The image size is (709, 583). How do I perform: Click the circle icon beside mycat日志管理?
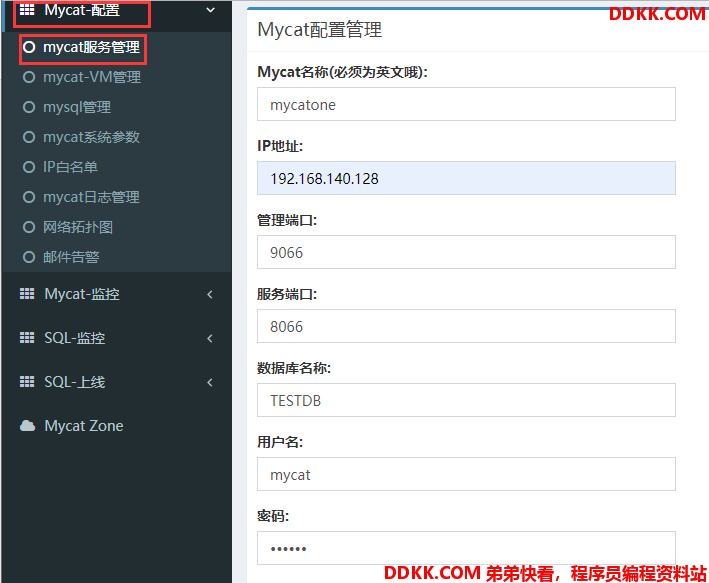tap(29, 197)
